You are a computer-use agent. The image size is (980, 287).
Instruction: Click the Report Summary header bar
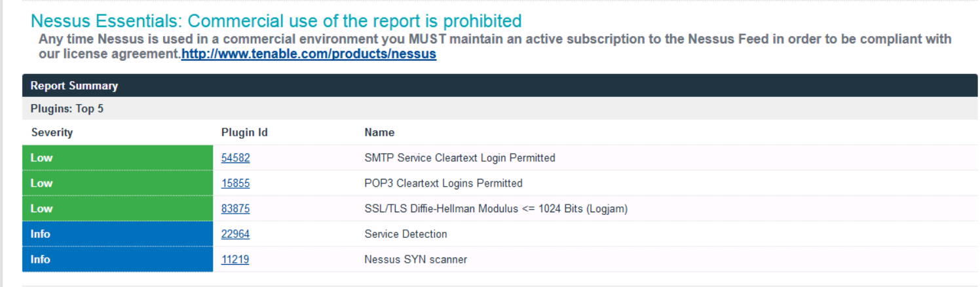(x=500, y=86)
